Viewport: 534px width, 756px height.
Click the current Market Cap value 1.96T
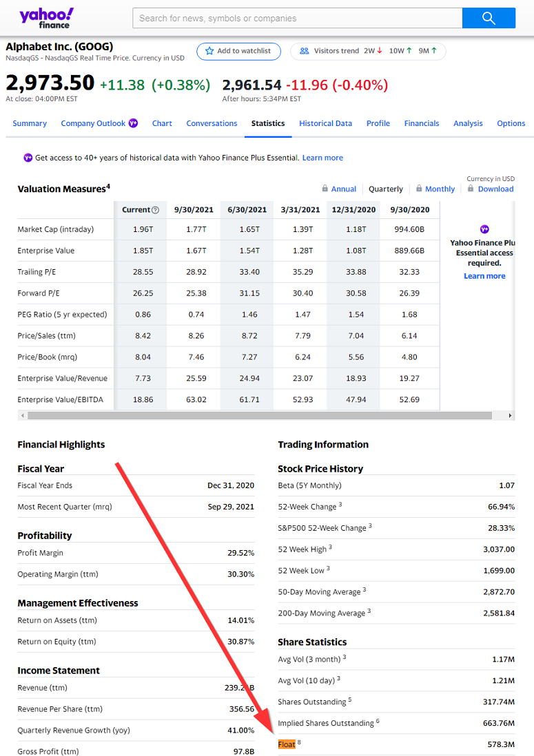[143, 229]
